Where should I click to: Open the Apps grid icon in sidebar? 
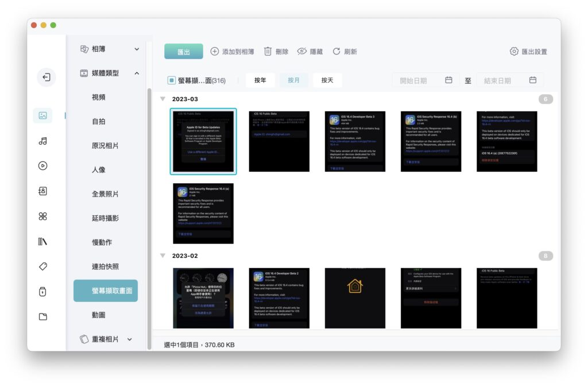coord(42,216)
